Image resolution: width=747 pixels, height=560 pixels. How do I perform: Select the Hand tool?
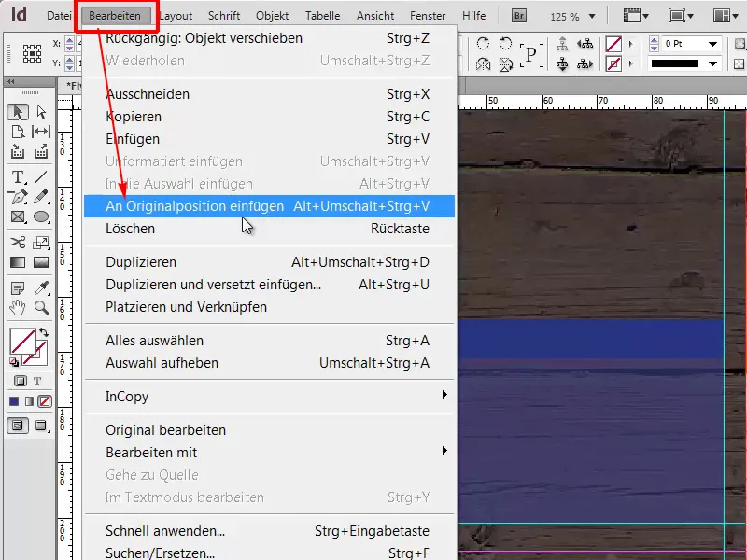tap(18, 308)
